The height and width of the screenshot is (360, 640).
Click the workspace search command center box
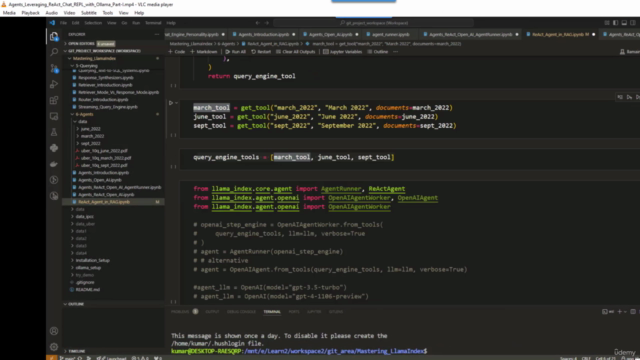click(373, 23)
